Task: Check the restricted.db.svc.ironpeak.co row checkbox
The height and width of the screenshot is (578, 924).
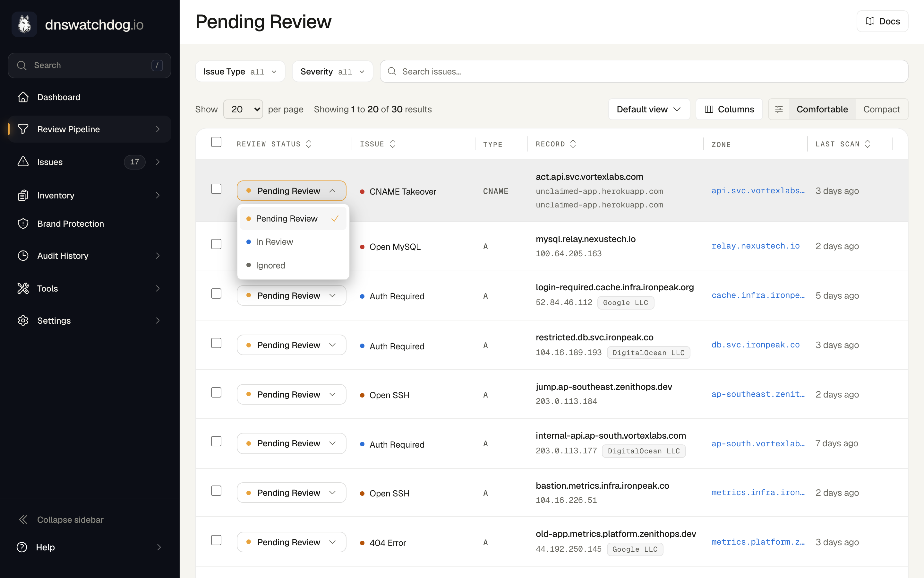Action: (216, 343)
